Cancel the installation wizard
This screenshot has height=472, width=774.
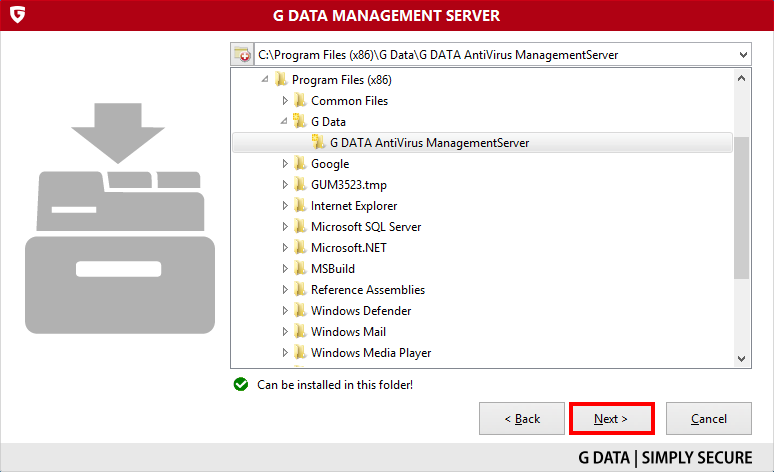coord(709,419)
